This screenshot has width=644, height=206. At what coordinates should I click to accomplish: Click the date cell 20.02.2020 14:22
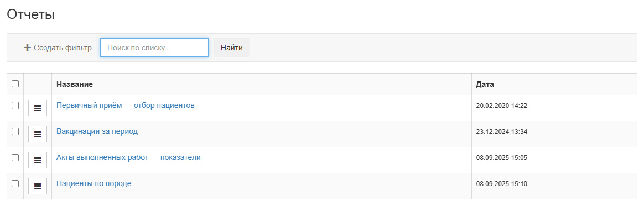pyautogui.click(x=501, y=106)
